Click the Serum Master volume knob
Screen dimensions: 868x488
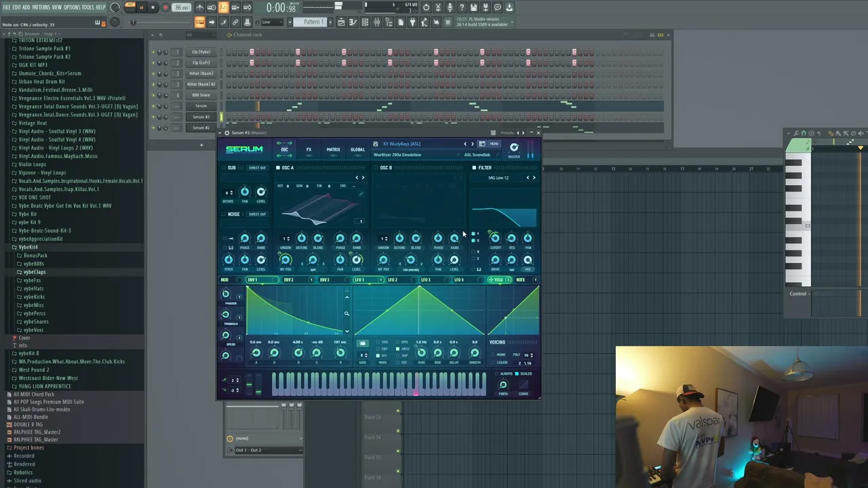coord(514,148)
